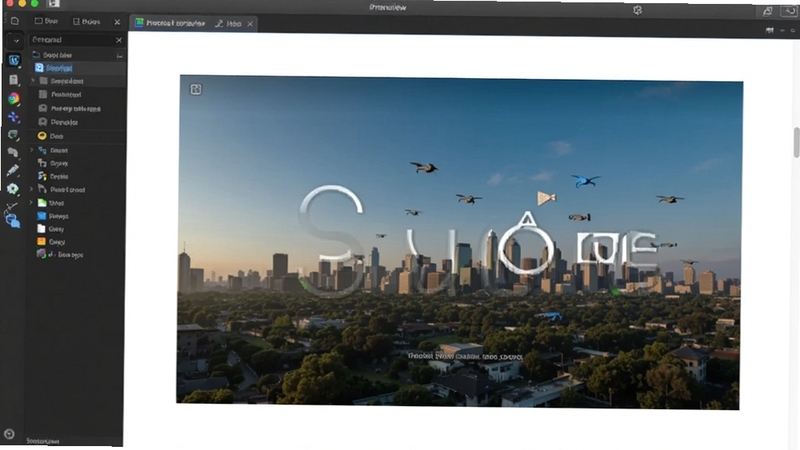This screenshot has width=800, height=450.
Task: Open the monitor-shaped icon in the left strip
Action: tap(13, 135)
